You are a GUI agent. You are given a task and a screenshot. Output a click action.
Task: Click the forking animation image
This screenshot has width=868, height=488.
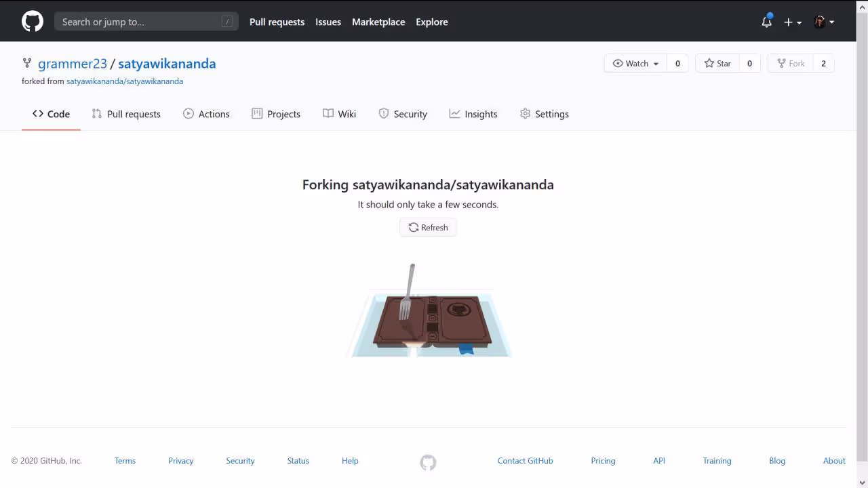430,310
